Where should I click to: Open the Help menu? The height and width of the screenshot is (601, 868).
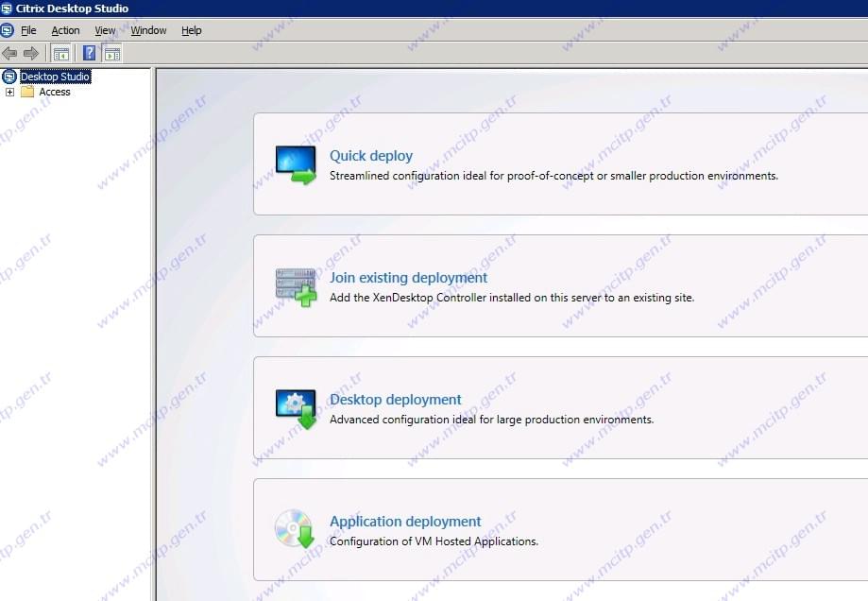coord(192,30)
